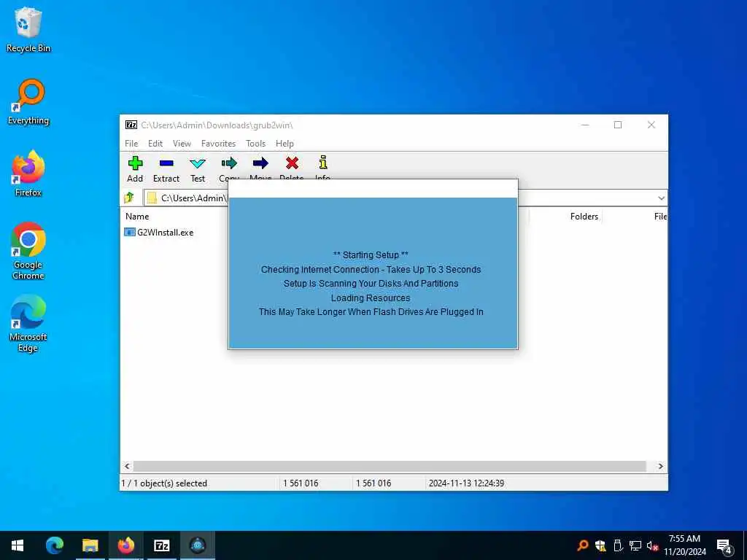This screenshot has width=747, height=560.
Task: Open the Tools menu
Action: [x=256, y=144]
